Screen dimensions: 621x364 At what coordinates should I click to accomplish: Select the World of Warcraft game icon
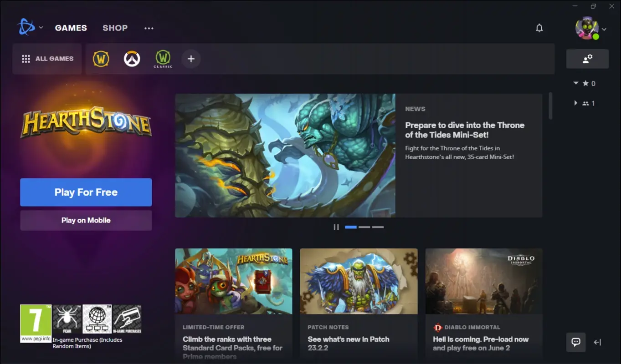101,59
